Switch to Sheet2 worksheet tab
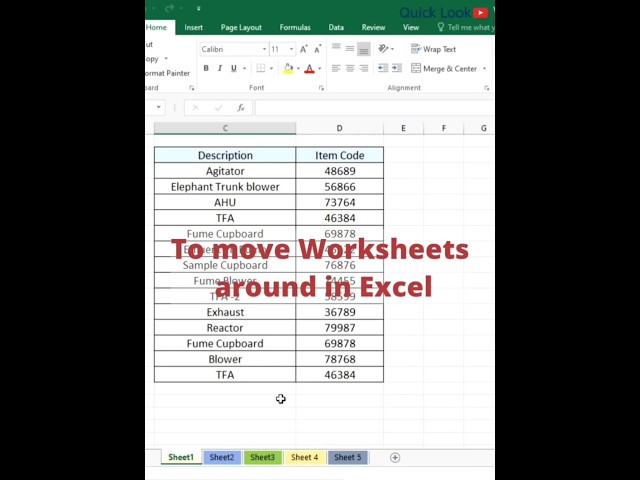640x480 pixels. 222,457
